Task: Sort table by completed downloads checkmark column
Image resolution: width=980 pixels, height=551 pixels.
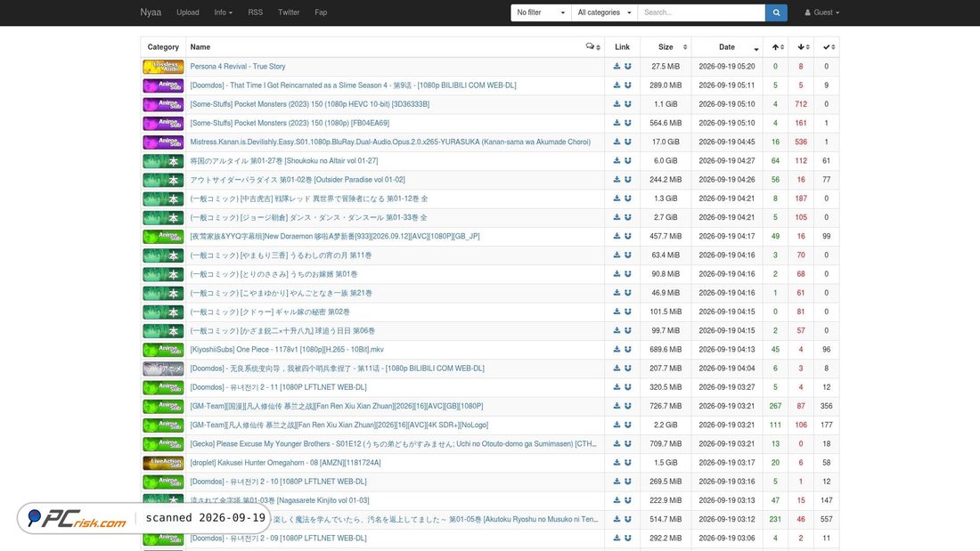Action: coord(827,47)
